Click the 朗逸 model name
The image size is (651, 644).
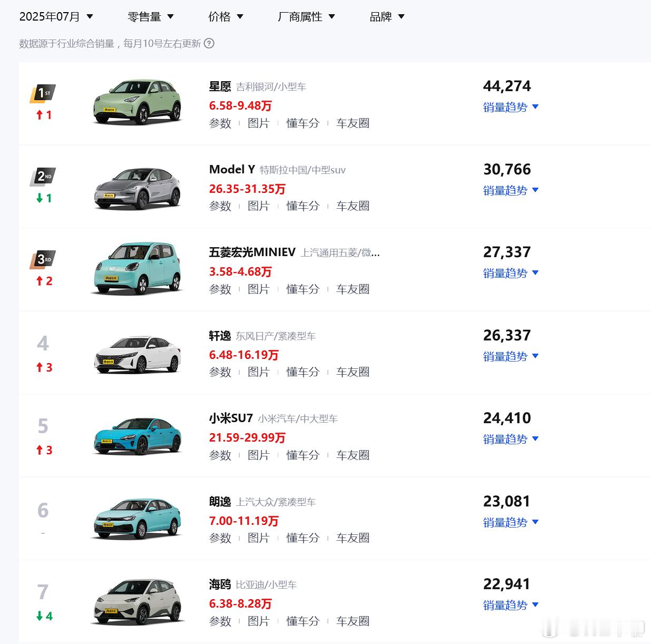click(220, 502)
